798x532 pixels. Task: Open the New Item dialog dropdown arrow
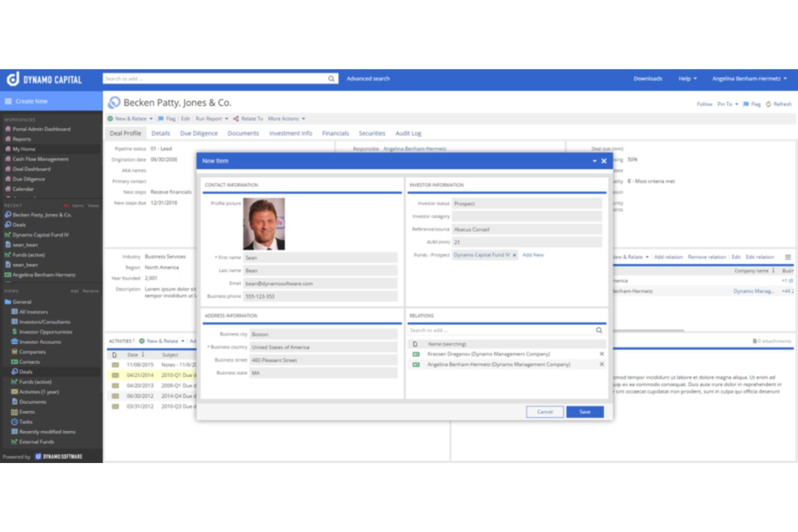(595, 161)
